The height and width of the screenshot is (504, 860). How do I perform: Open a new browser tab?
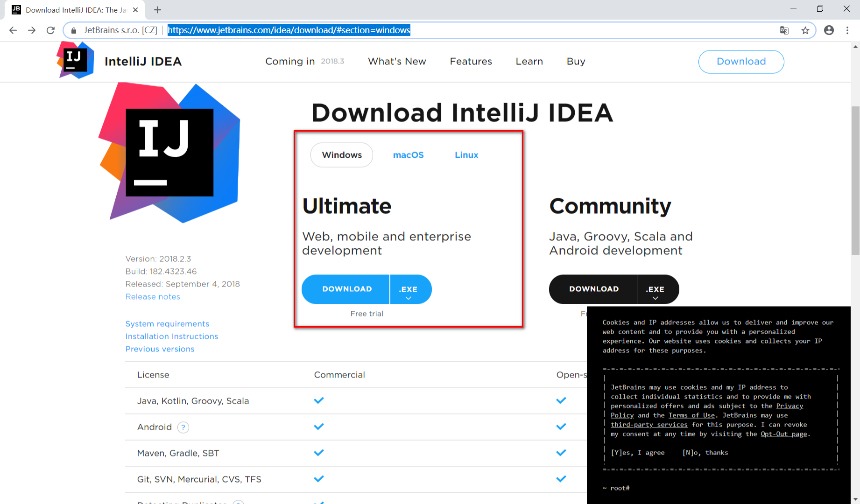coord(157,10)
